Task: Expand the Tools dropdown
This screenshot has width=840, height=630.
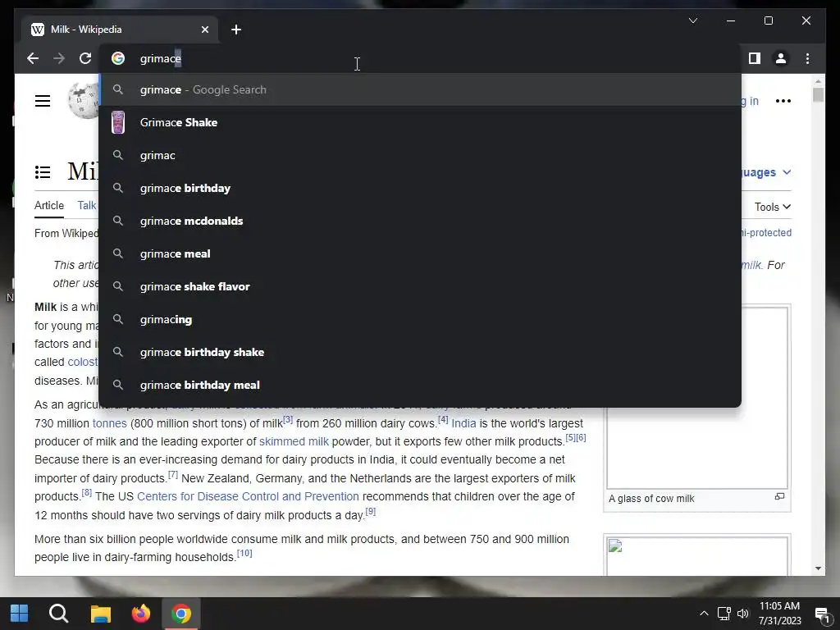Action: tap(773, 207)
